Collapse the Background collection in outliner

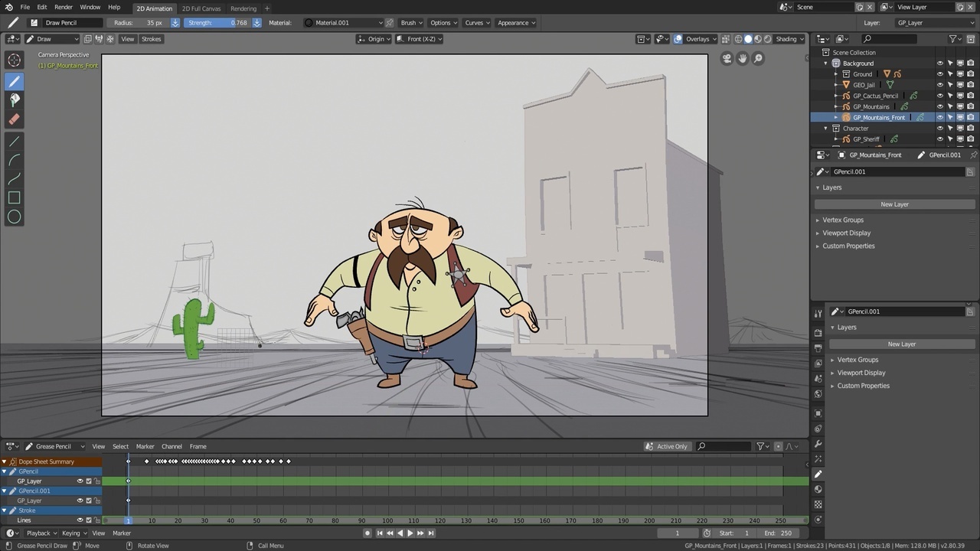point(826,64)
